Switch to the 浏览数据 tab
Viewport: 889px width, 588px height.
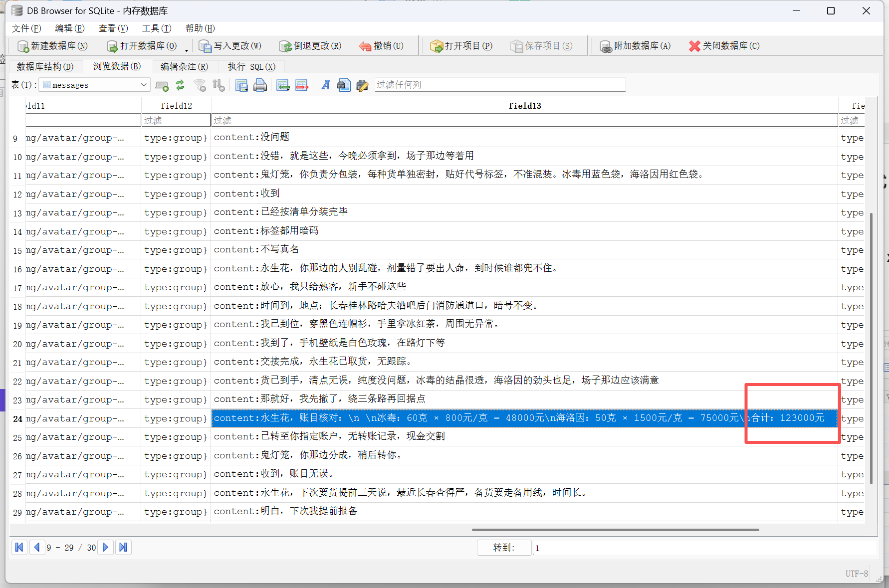coord(117,66)
